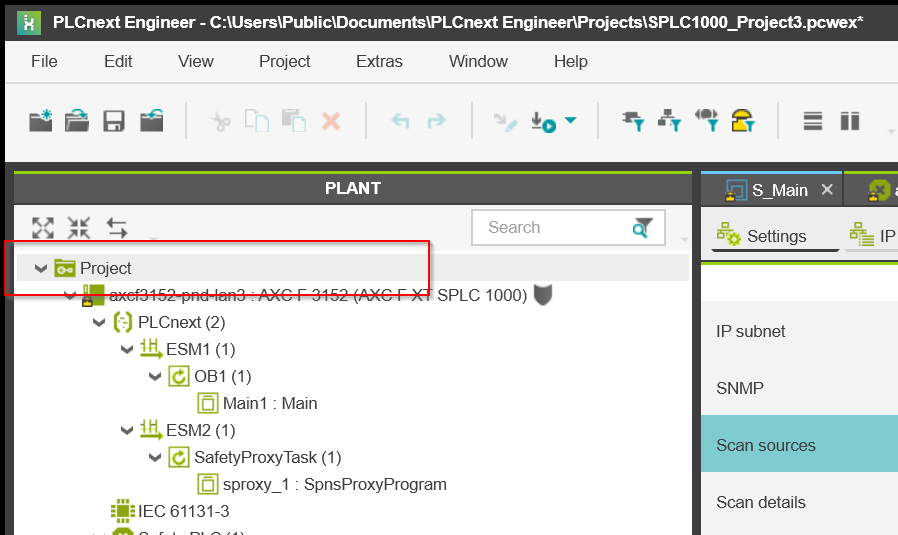Collapse the OB1 (1) task node

coord(155,376)
